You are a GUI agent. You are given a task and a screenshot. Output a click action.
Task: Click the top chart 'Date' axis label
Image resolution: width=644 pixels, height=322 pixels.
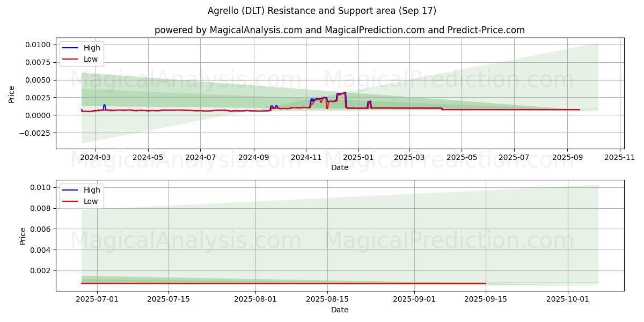tap(340, 167)
